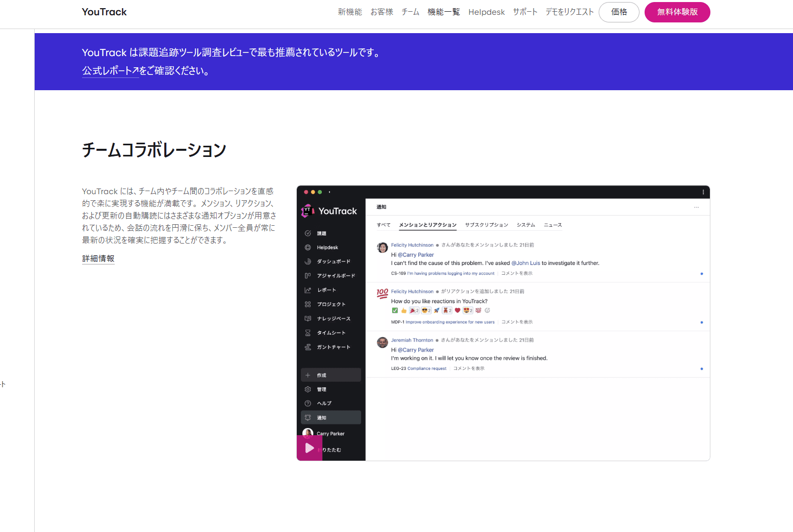Switch to the ニュース tab

[x=553, y=225]
